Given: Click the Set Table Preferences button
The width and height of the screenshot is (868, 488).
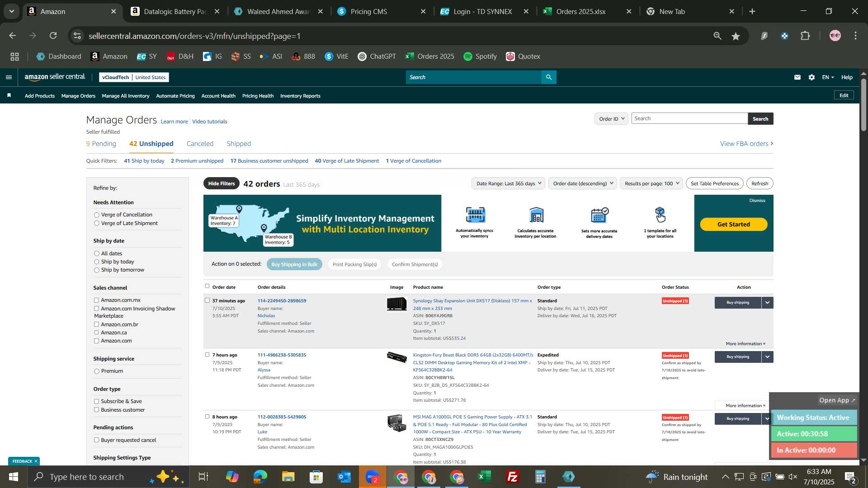Looking at the screenshot, I should (715, 183).
